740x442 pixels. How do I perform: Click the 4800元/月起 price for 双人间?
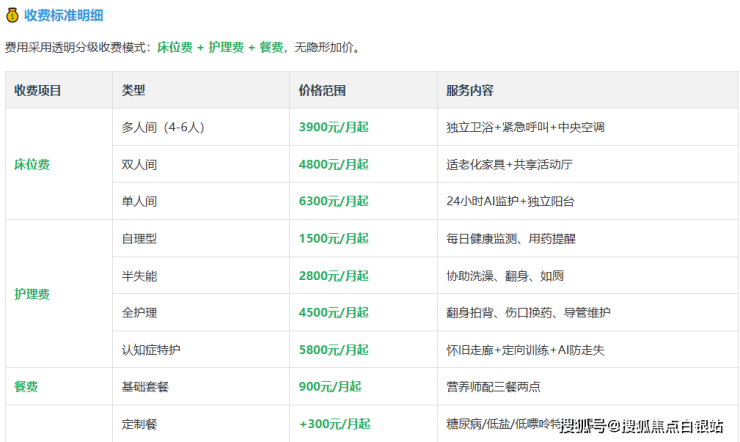[333, 164]
